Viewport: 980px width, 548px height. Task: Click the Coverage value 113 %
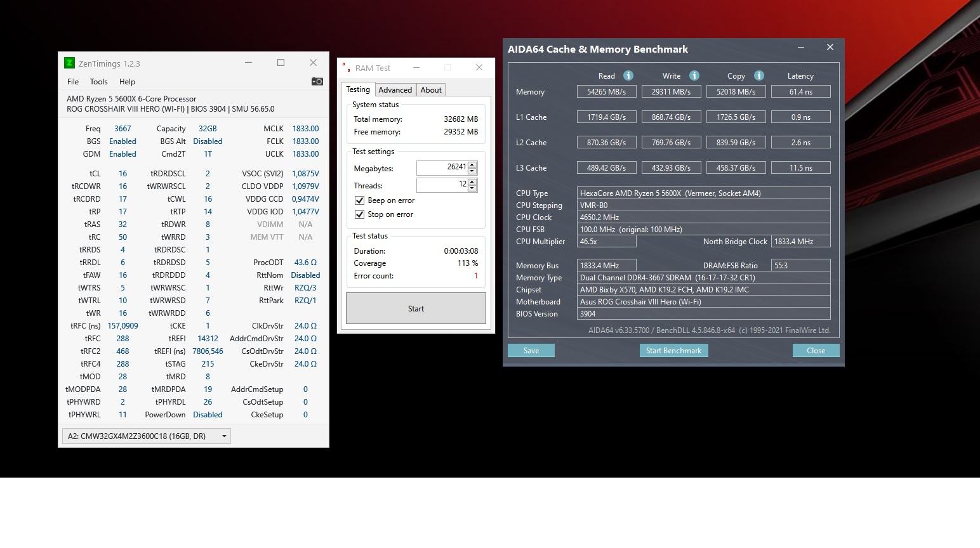coord(468,263)
